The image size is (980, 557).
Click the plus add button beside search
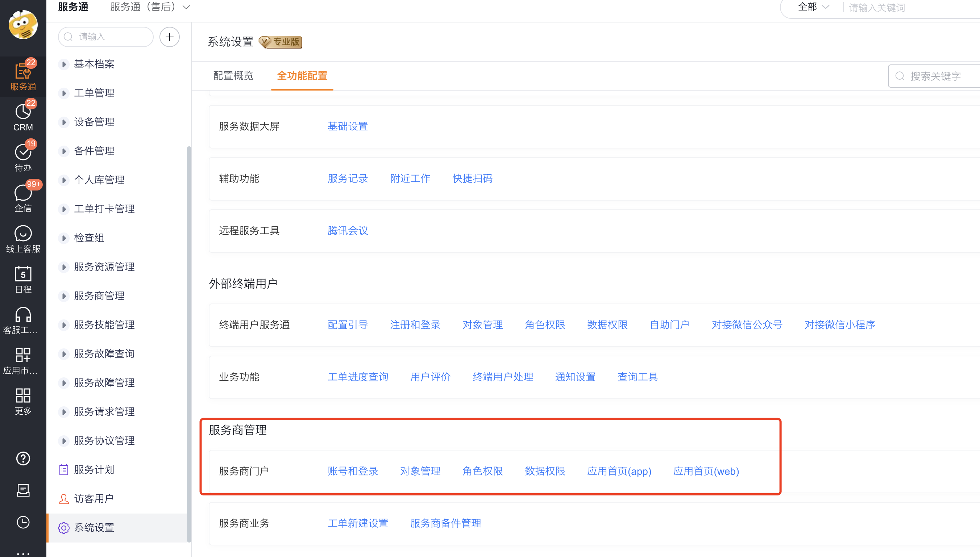click(x=170, y=37)
